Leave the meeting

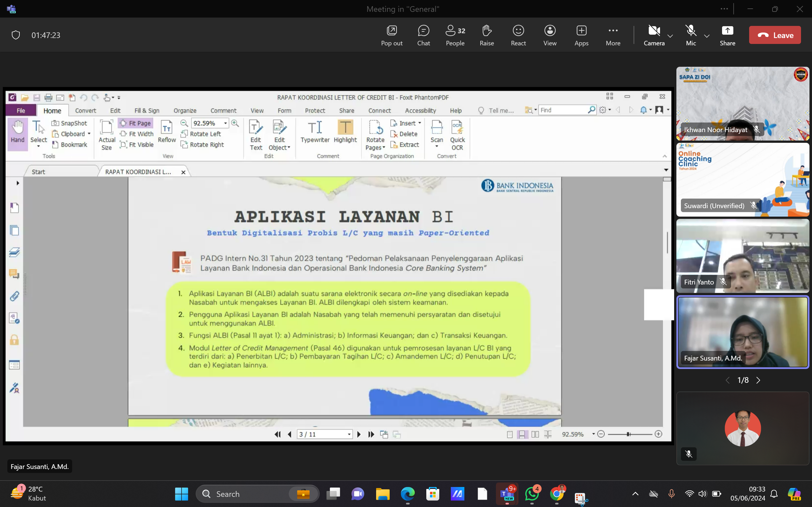coord(775,35)
